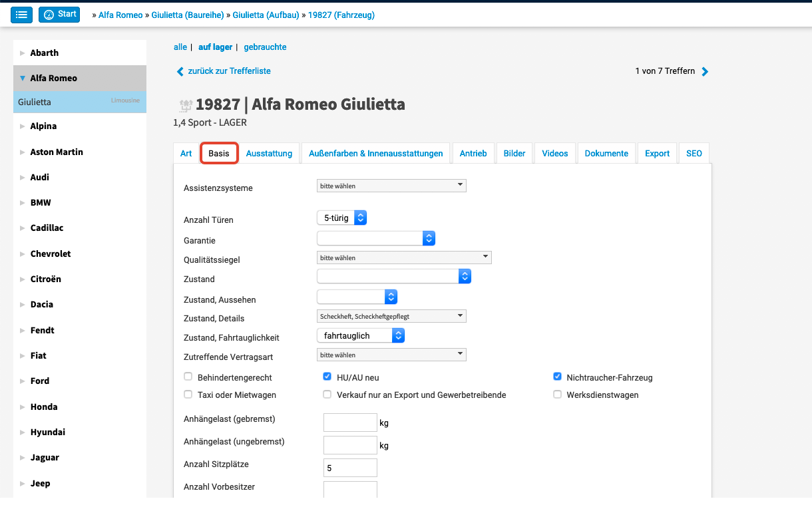Switch to the Ausstattung tab

(269, 153)
